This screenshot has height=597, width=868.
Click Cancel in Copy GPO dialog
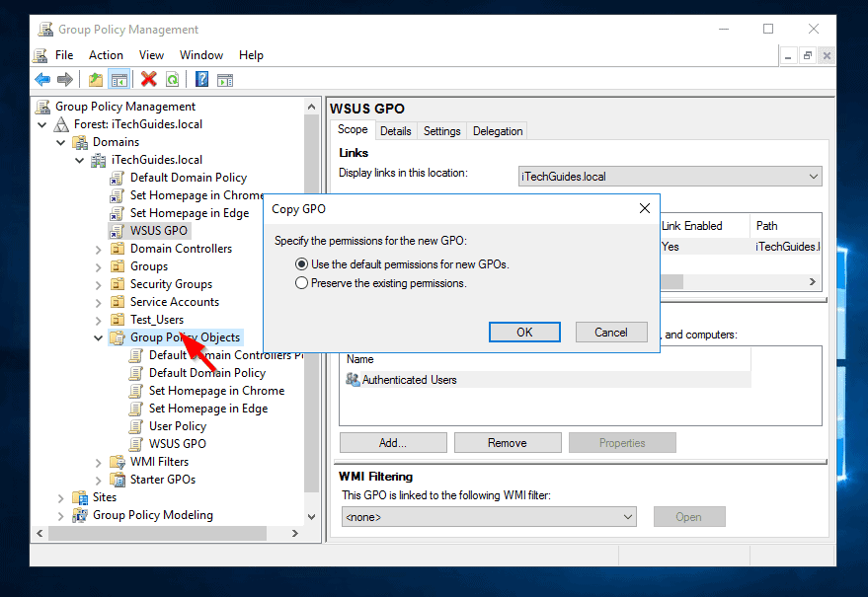tap(611, 332)
